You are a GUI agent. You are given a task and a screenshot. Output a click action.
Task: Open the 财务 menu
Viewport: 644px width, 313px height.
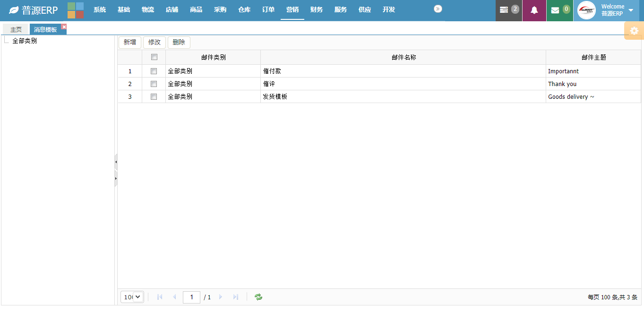point(317,10)
